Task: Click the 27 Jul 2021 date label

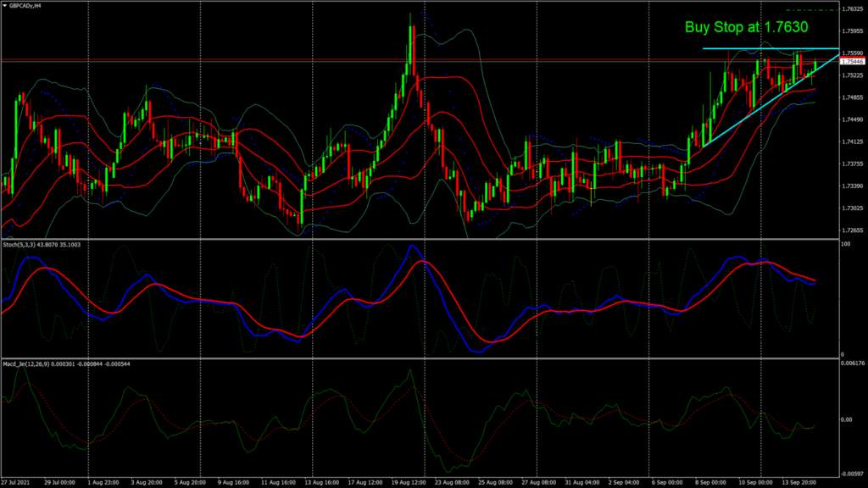Action: (15, 482)
